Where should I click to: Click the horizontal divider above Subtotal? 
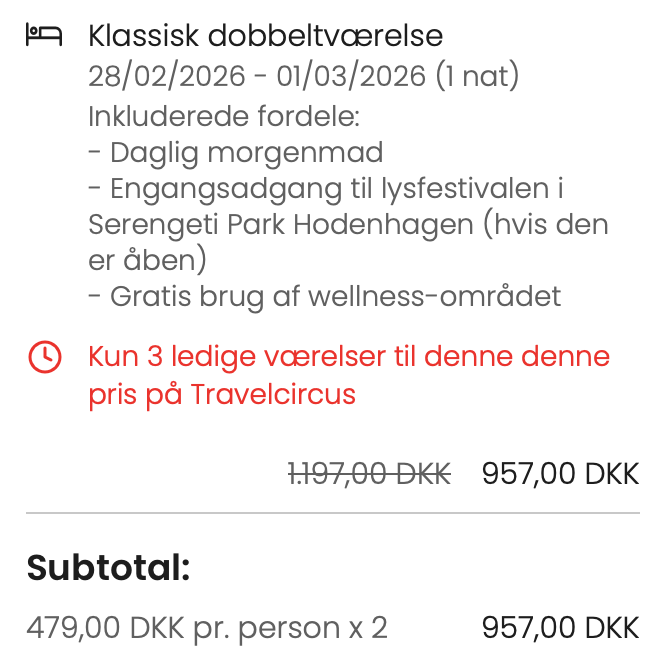332,513
